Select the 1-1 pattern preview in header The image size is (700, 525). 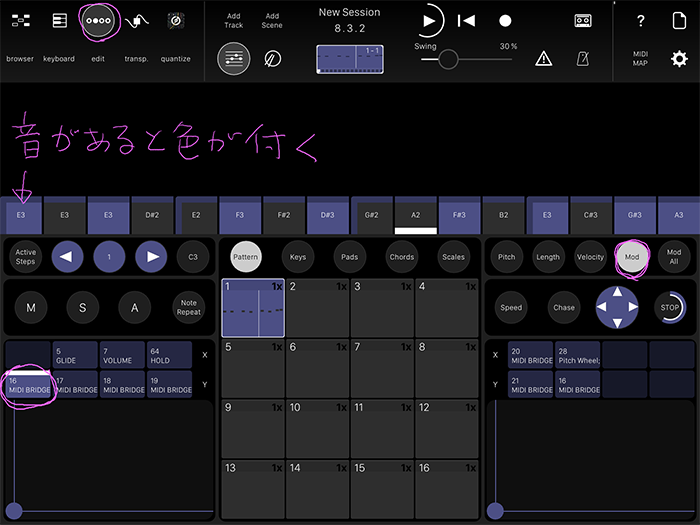[x=350, y=59]
